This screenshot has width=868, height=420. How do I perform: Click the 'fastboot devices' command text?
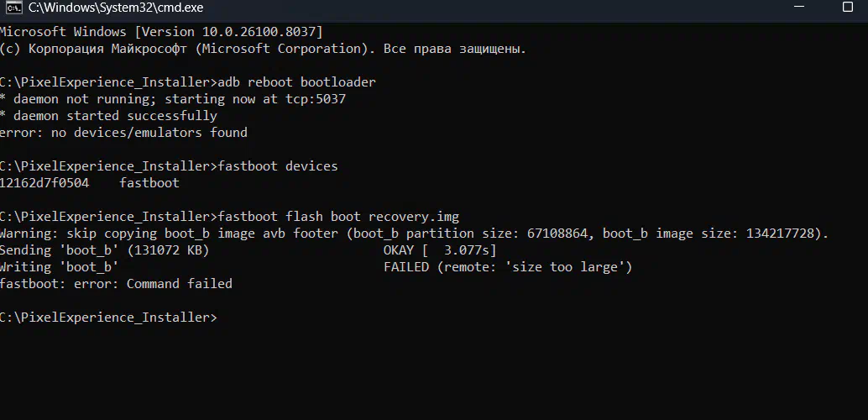click(x=277, y=166)
